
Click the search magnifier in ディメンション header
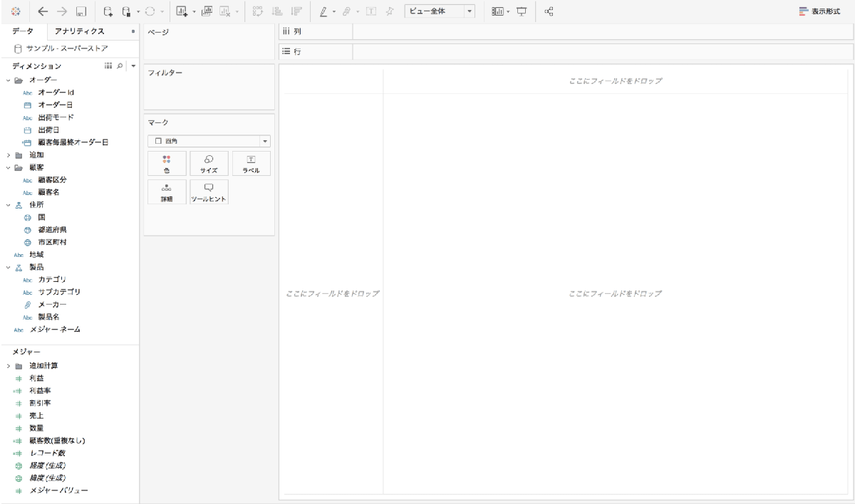point(120,66)
